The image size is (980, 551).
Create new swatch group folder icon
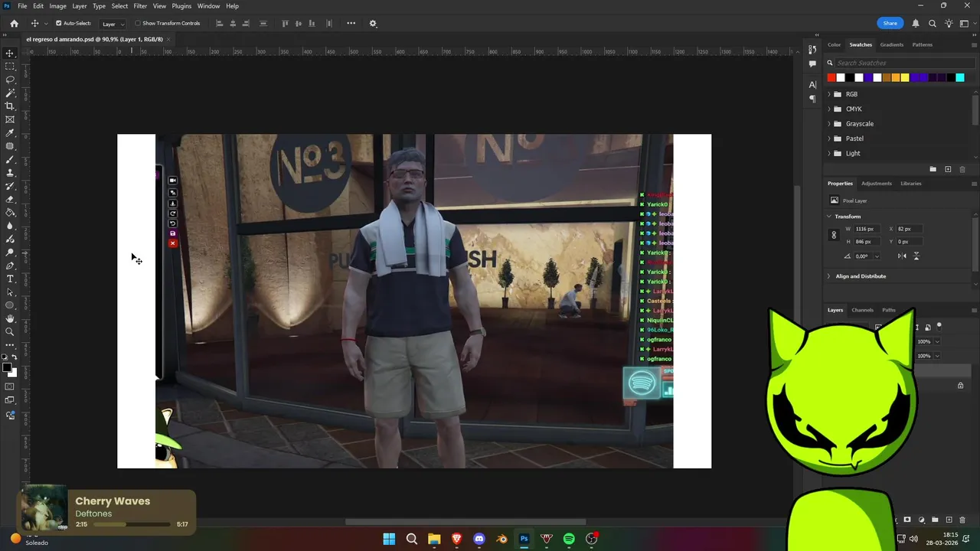(x=933, y=169)
